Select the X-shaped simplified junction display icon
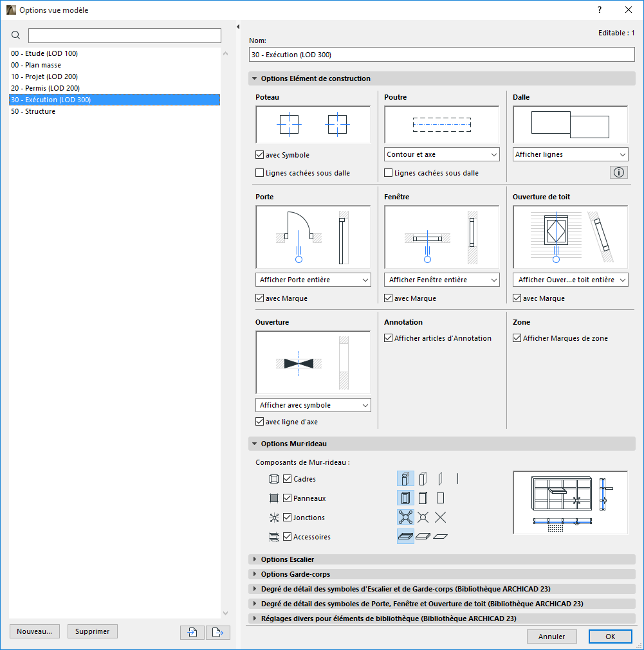 point(440,517)
